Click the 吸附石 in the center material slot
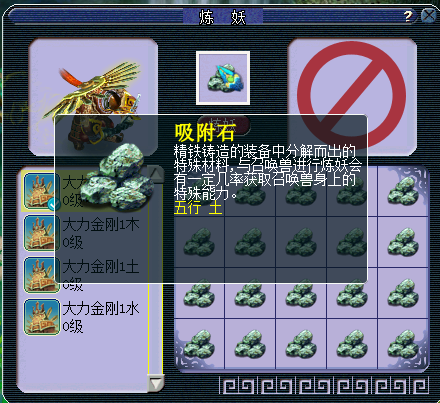 [x=223, y=78]
